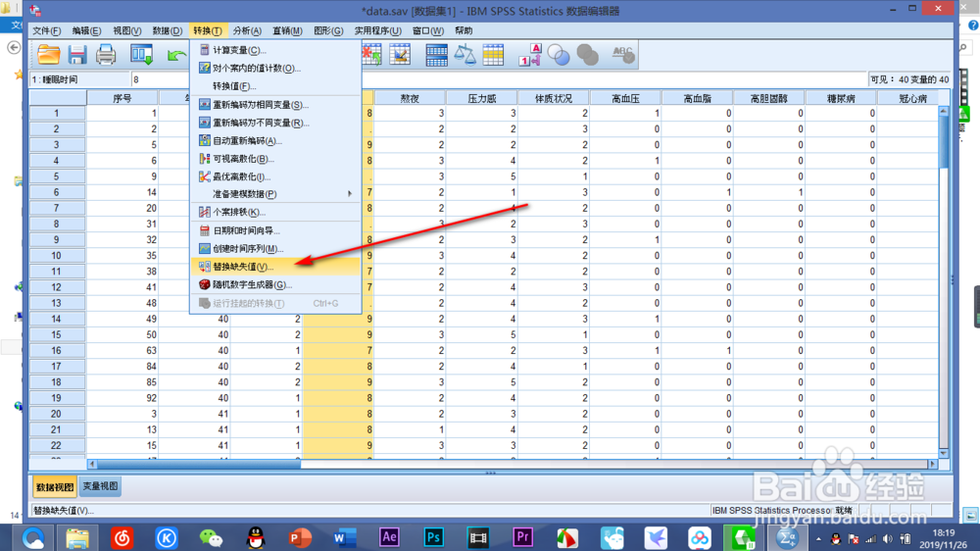Select 随机数字生成器(G)... menu entry

(x=275, y=284)
